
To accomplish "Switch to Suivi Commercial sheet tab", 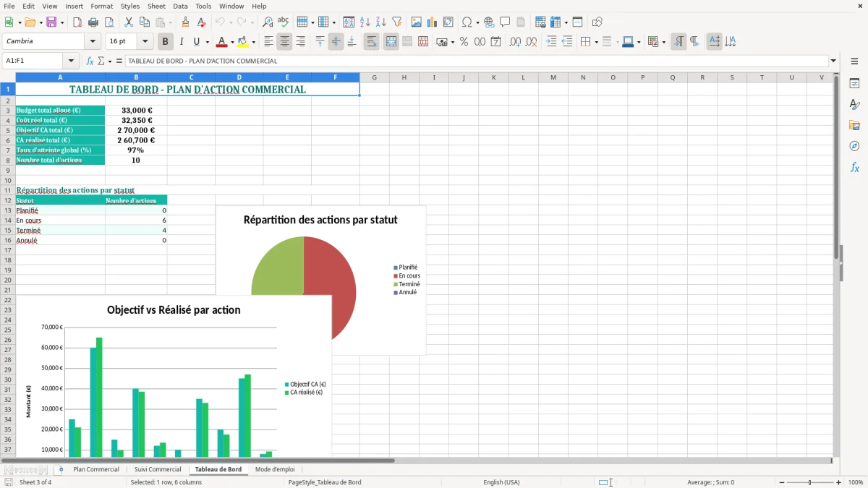I will click(x=158, y=469).
